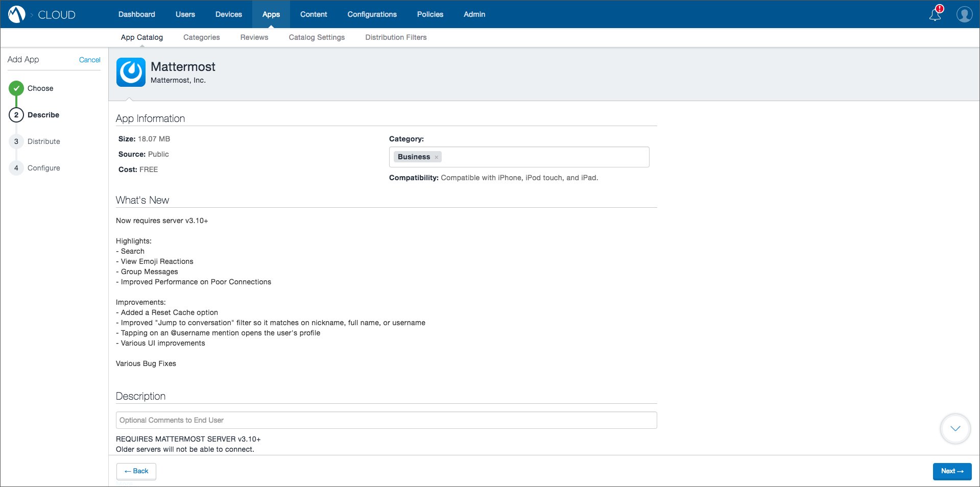Click the 'Group Messages' line
The height and width of the screenshot is (487, 980).
pyautogui.click(x=147, y=272)
